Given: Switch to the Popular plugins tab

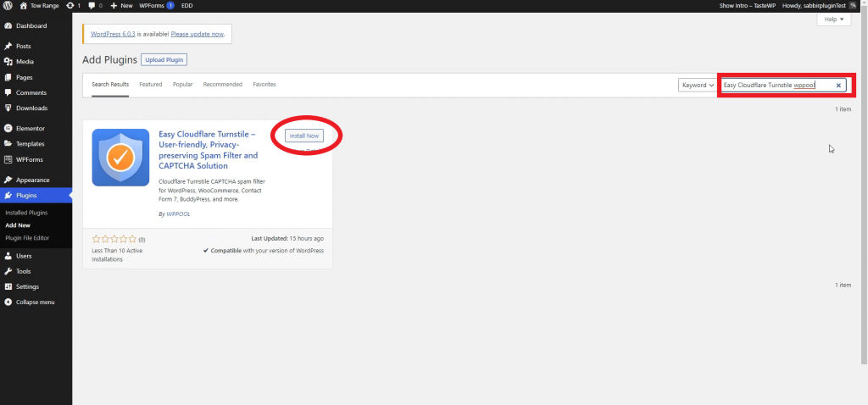Looking at the screenshot, I should 183,85.
